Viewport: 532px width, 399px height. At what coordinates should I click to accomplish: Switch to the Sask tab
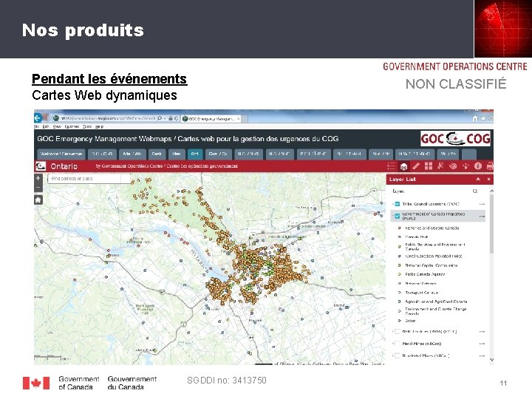(157, 154)
